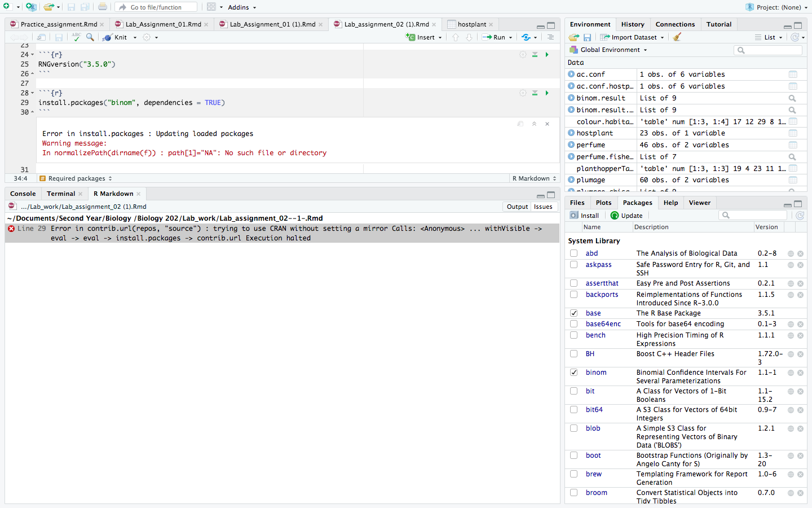Viewport: 812px width, 508px height.
Task: Run the RNGversion chunk with its play icon
Action: 547,55
